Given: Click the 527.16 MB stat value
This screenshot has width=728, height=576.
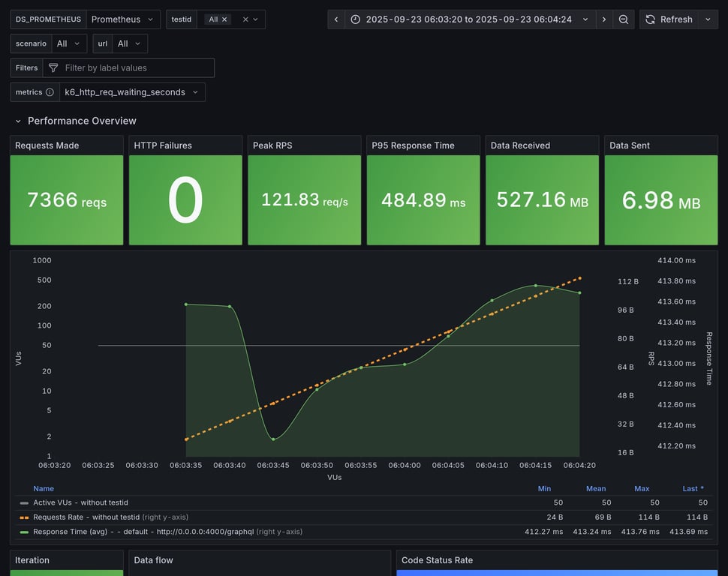Looking at the screenshot, I should 543,200.
